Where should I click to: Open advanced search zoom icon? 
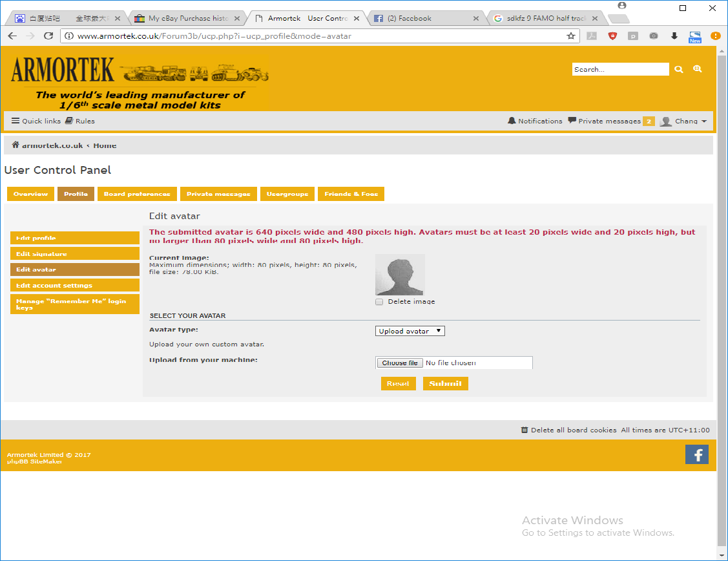(x=698, y=69)
